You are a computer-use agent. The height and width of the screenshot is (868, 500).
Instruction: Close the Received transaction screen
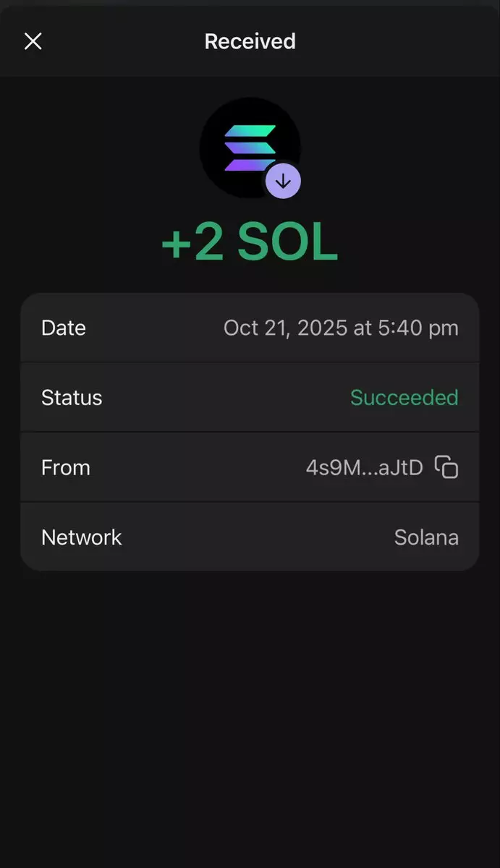33,41
